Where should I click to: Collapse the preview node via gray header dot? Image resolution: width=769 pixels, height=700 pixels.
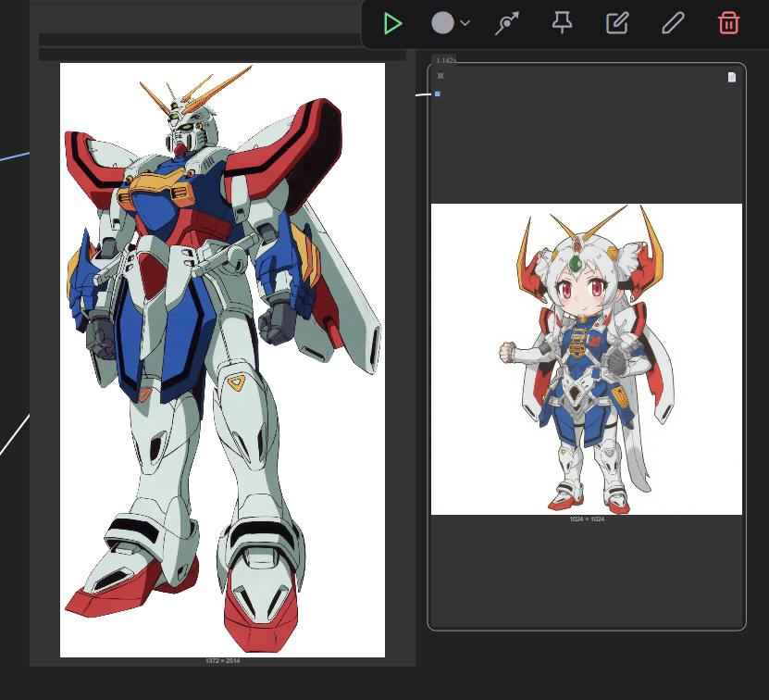pyautogui.click(x=440, y=76)
